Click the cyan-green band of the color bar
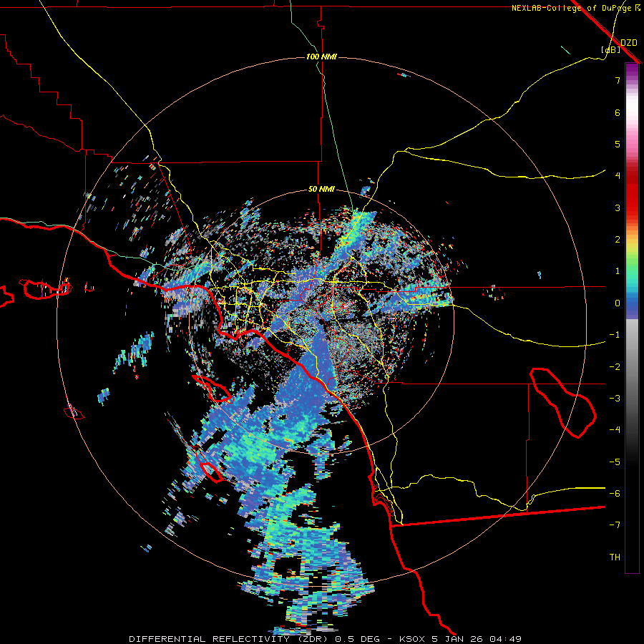 [632, 275]
